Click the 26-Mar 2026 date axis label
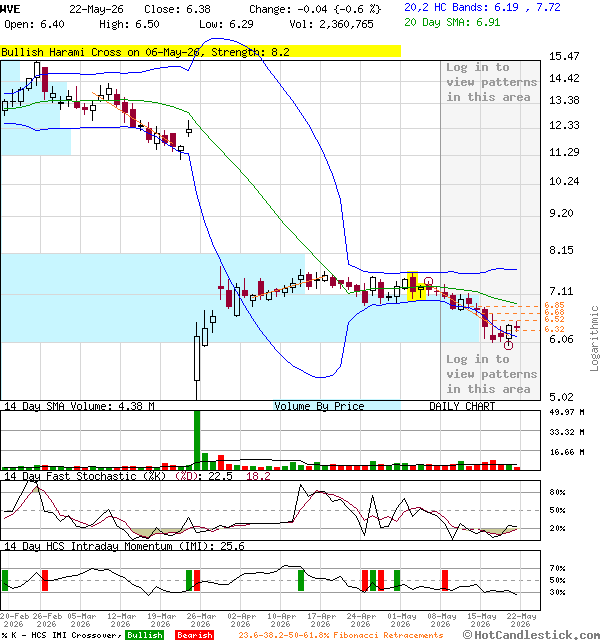The image size is (600, 640). [201, 620]
